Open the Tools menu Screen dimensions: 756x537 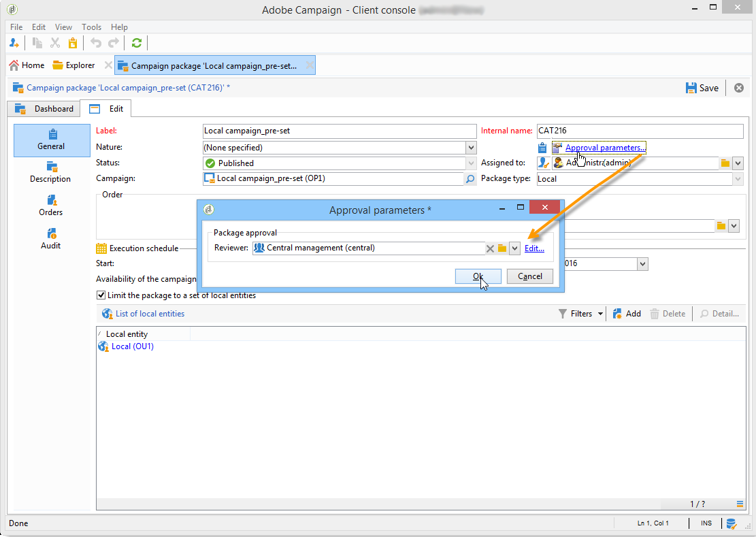[91, 27]
